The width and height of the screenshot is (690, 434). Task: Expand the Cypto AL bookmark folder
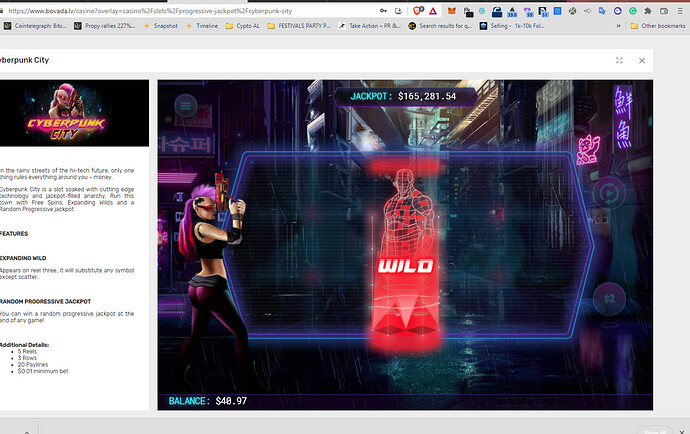(242, 26)
